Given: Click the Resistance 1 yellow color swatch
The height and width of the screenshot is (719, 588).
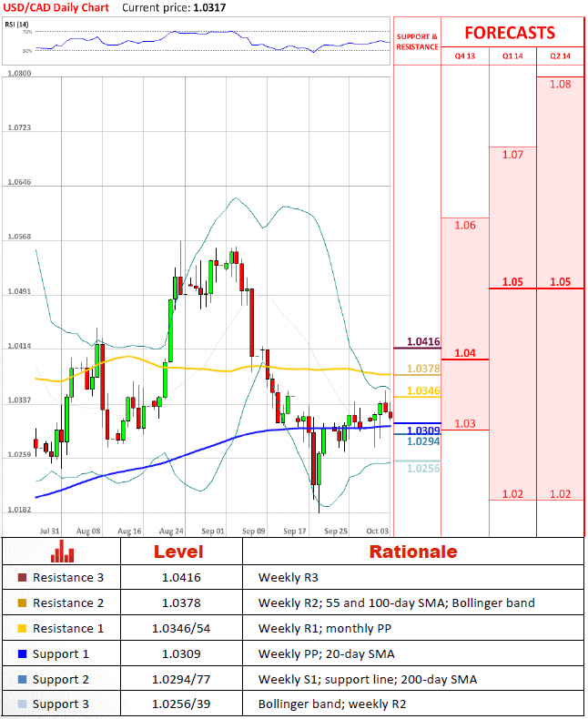Looking at the screenshot, I should point(22,628).
